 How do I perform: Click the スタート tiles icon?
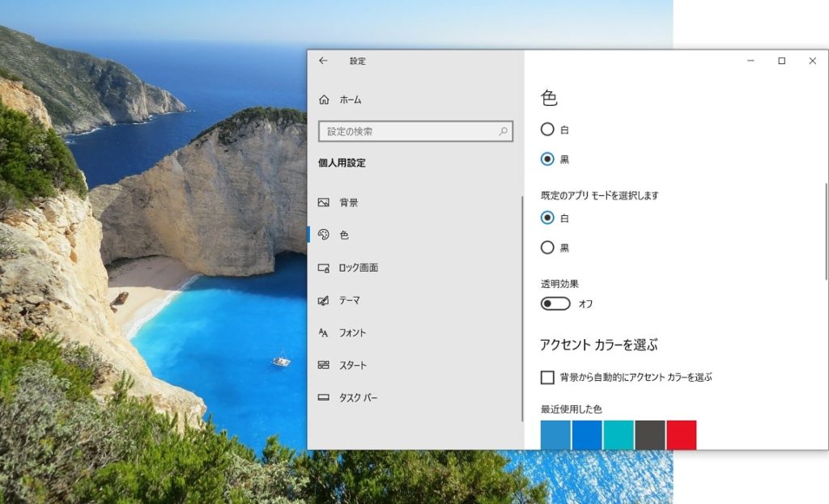(324, 365)
